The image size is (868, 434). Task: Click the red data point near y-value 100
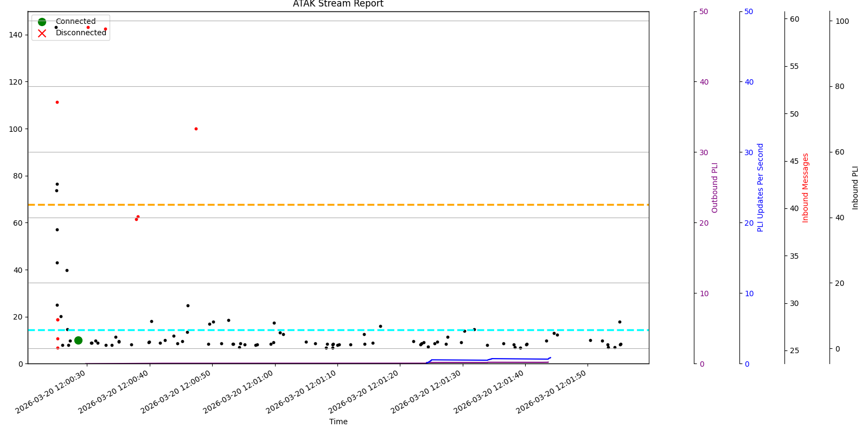(196, 129)
